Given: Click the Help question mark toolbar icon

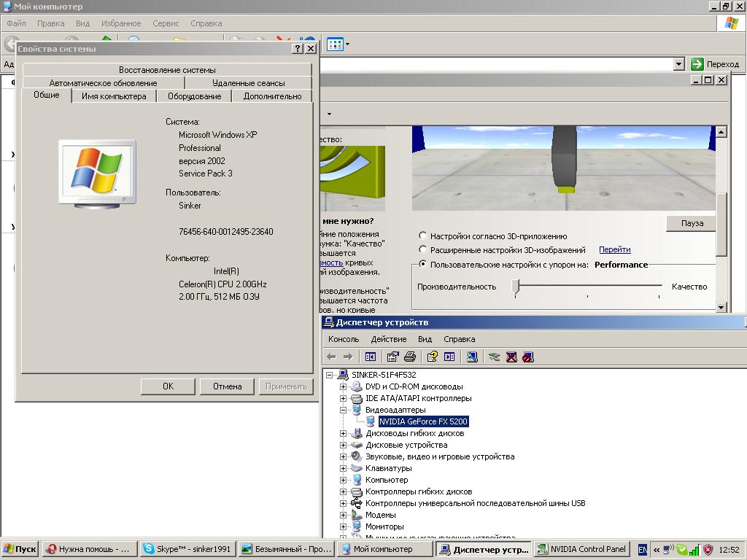Looking at the screenshot, I should [x=432, y=357].
